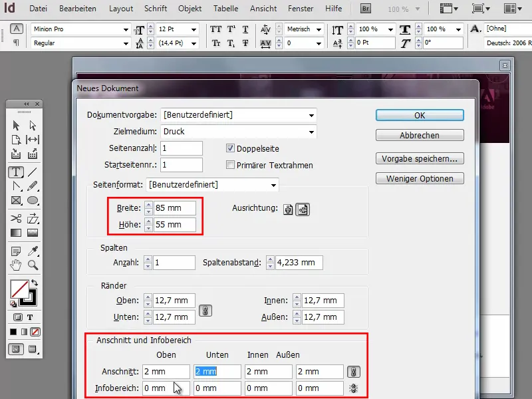The height and width of the screenshot is (399, 532).
Task: Select the Eyedropper tool
Action: pyautogui.click(x=33, y=251)
